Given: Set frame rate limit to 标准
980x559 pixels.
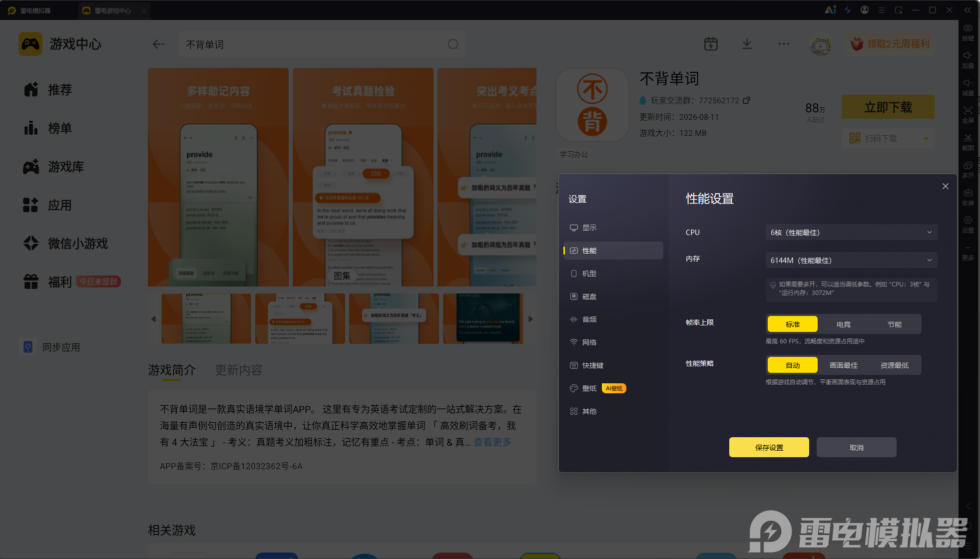Looking at the screenshot, I should click(x=793, y=324).
